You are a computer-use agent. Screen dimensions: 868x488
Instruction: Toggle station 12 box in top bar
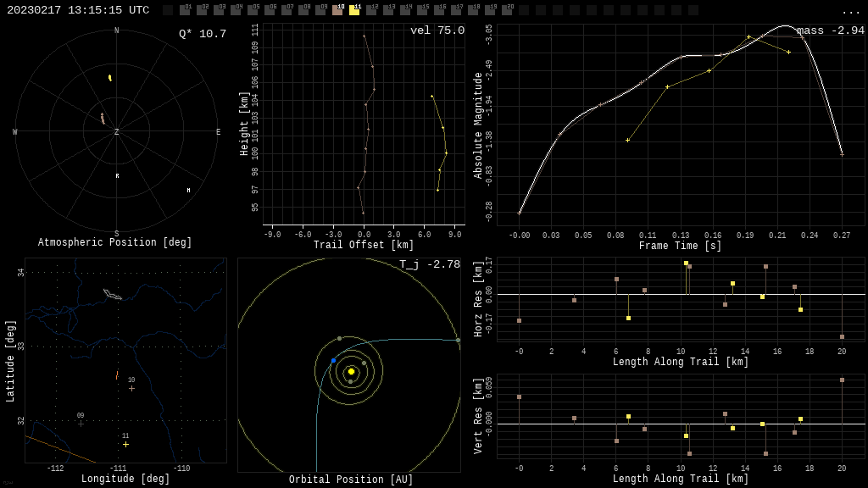coord(371,10)
